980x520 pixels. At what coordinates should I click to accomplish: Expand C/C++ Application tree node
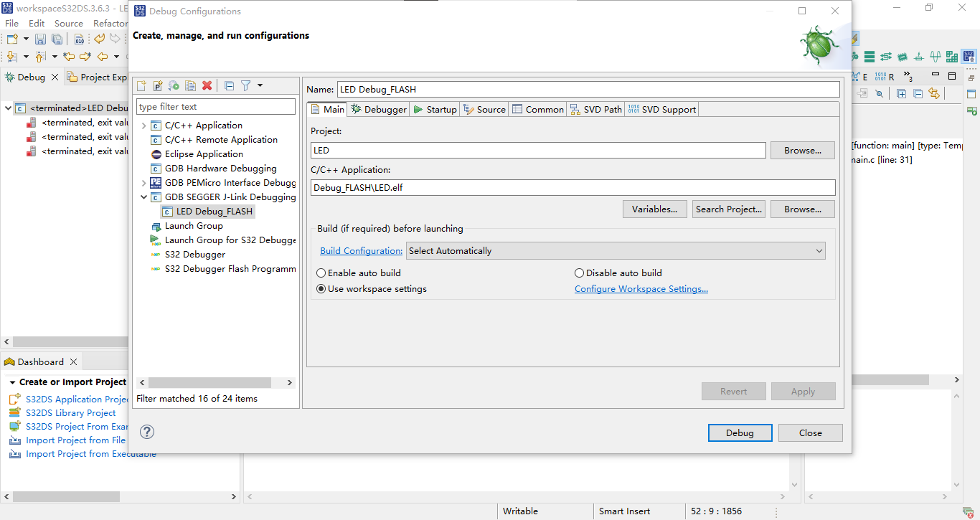click(x=143, y=126)
